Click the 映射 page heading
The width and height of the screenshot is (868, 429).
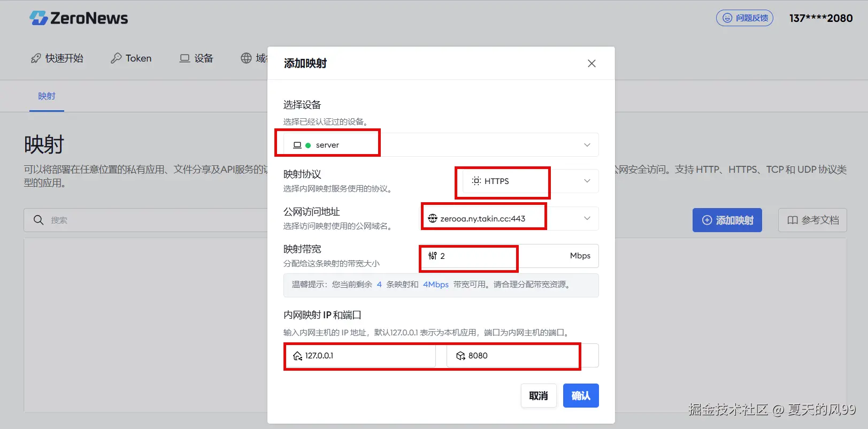click(44, 145)
